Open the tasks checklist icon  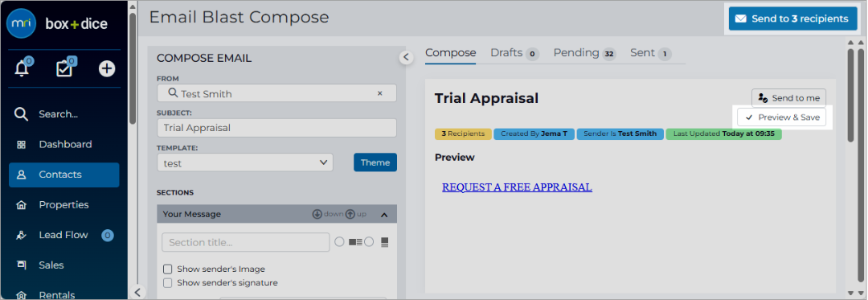(x=65, y=68)
